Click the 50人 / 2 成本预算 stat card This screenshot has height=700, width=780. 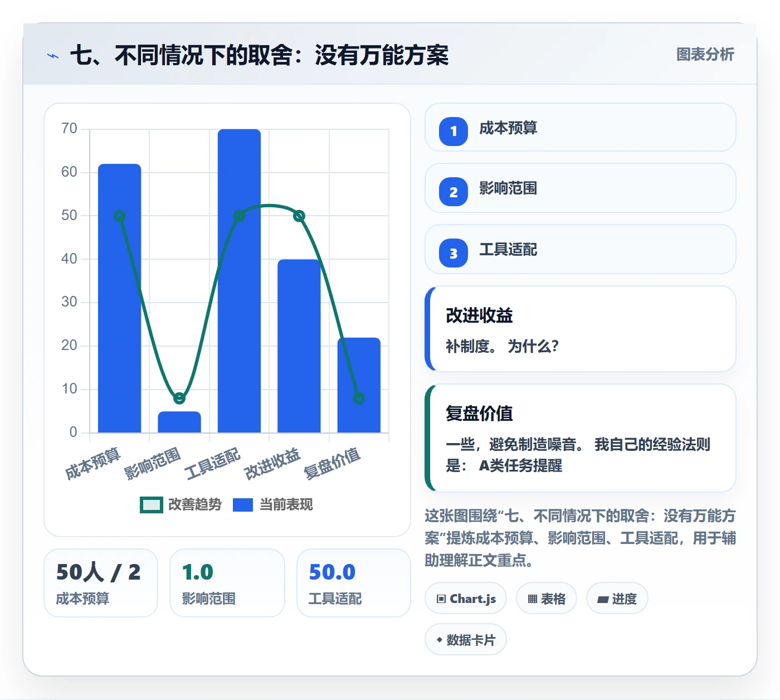[x=101, y=583]
